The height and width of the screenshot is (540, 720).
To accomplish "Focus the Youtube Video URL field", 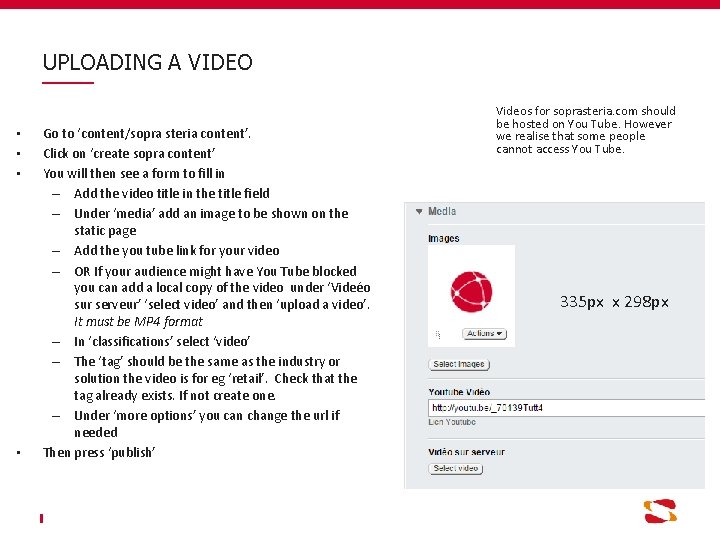I will pyautogui.click(x=567, y=408).
